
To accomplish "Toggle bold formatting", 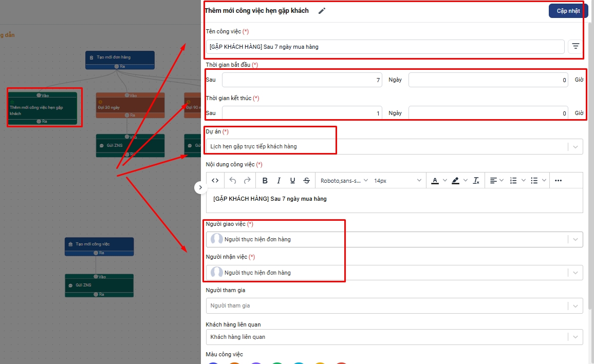I will tap(265, 180).
